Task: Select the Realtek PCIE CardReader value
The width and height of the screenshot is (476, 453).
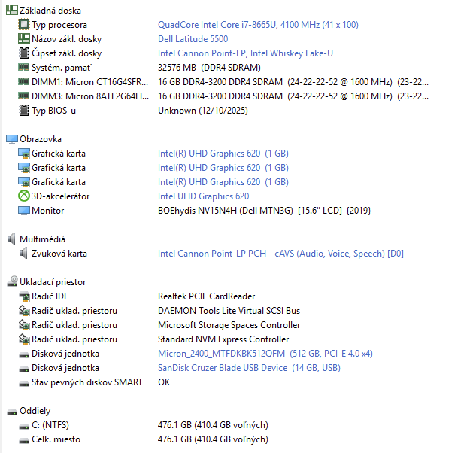Action: click(x=207, y=296)
